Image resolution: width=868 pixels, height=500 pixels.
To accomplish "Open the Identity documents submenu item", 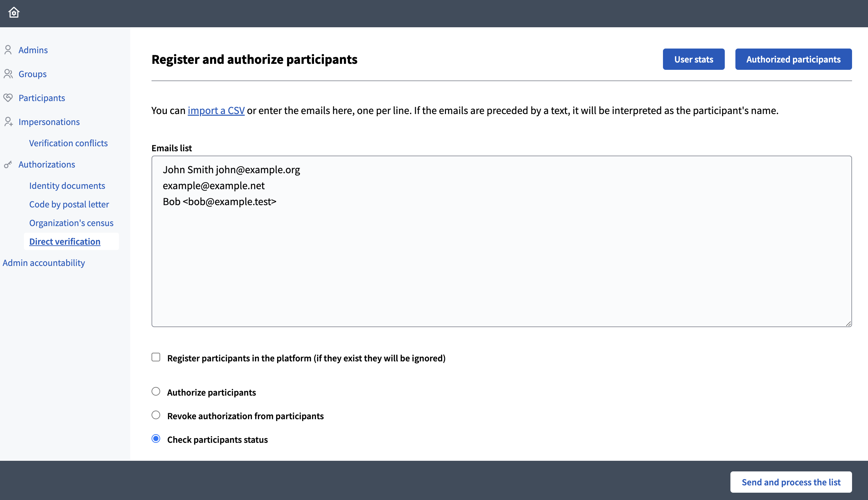I will point(67,186).
